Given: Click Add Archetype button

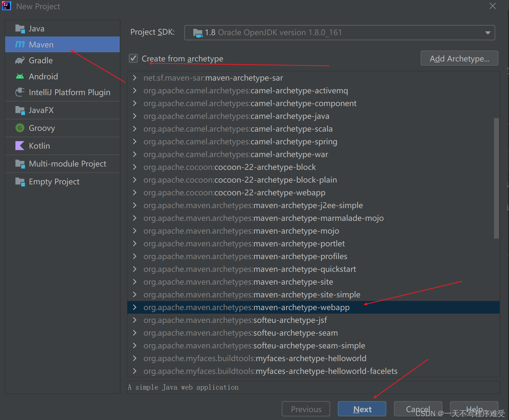Looking at the screenshot, I should pyautogui.click(x=459, y=58).
